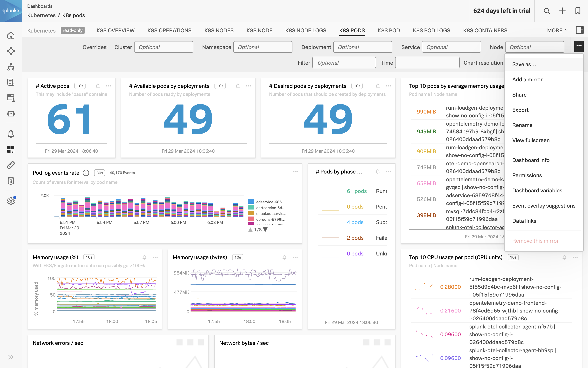Open Dashboard variables menu entry

(544, 191)
